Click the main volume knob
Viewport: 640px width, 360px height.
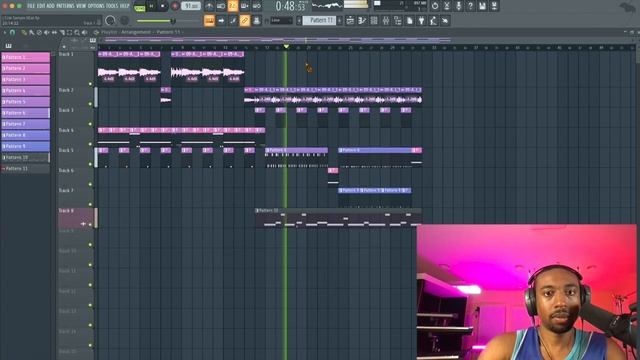pyautogui.click(x=110, y=20)
